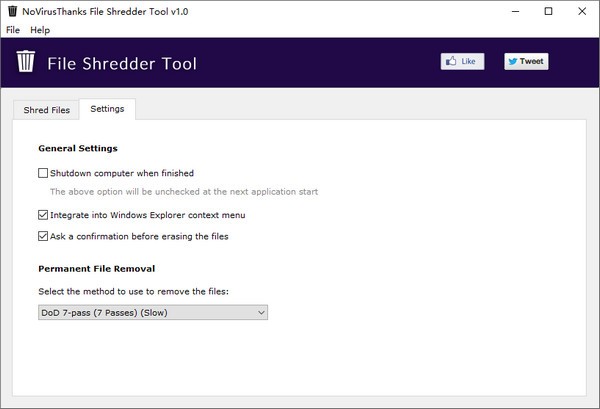The width and height of the screenshot is (600, 409).
Task: Open the DoD 7-pass removal method dropdown
Action: [153, 313]
